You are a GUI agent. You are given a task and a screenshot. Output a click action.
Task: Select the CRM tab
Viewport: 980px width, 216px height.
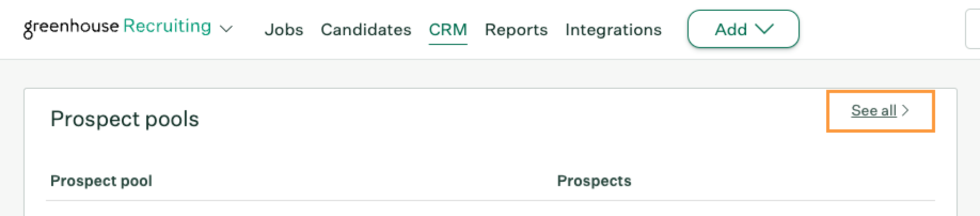[448, 29]
